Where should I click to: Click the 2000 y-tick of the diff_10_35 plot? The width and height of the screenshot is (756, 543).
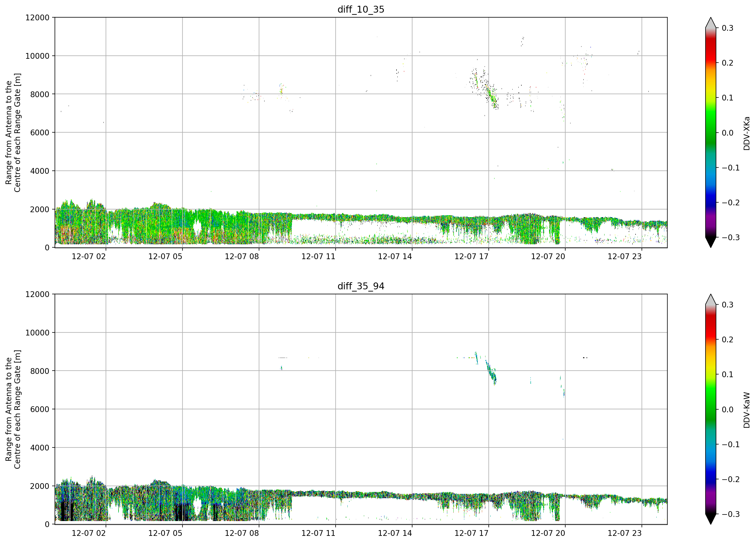pos(40,209)
